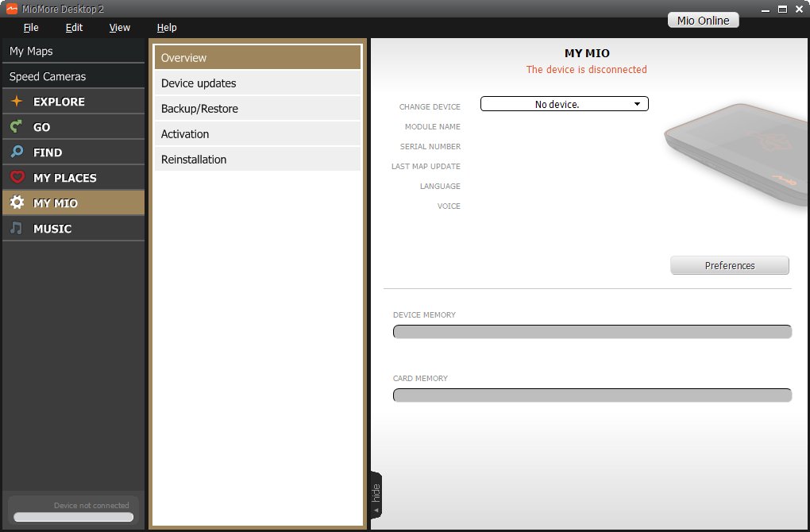Click the My Places red heart icon
This screenshot has height=532, width=810.
[x=17, y=177]
